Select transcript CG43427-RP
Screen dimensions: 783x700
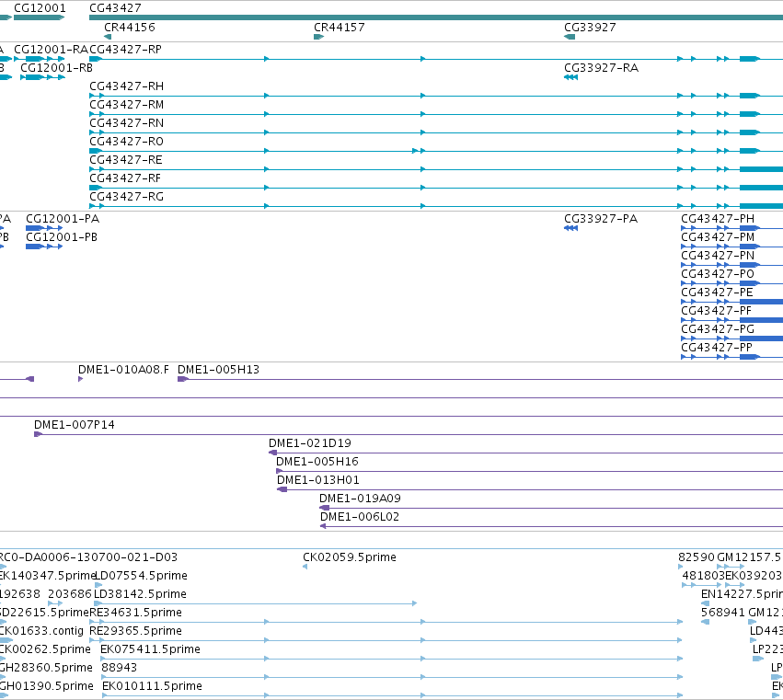pyautogui.click(x=125, y=50)
